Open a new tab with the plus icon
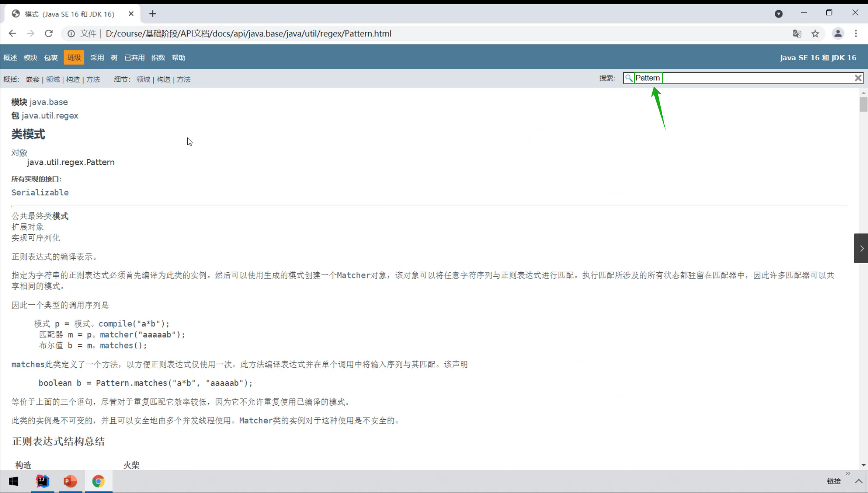The height and width of the screenshot is (493, 868). (152, 14)
